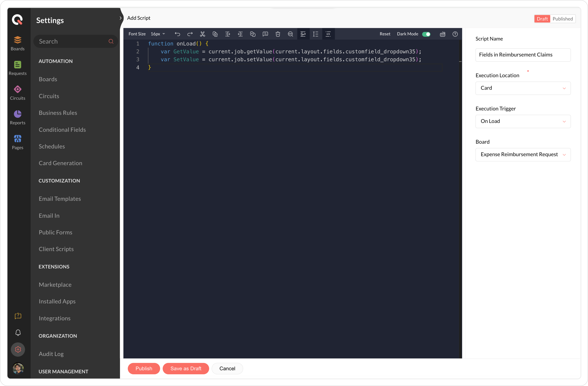Click the Script Name input field

[523, 55]
